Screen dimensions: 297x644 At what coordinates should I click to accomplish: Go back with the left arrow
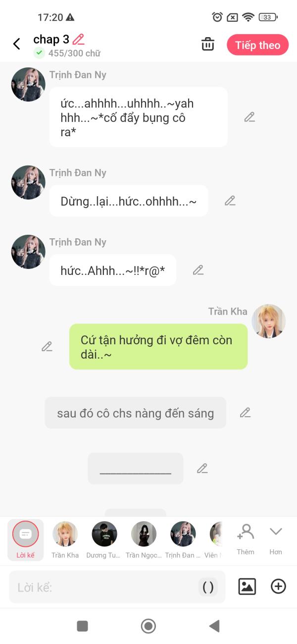16,44
